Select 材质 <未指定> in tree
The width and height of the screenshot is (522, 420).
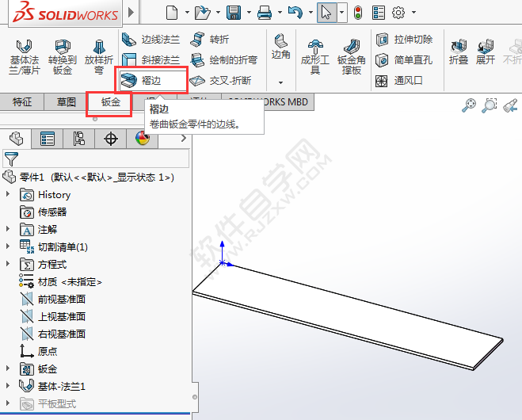coord(60,282)
